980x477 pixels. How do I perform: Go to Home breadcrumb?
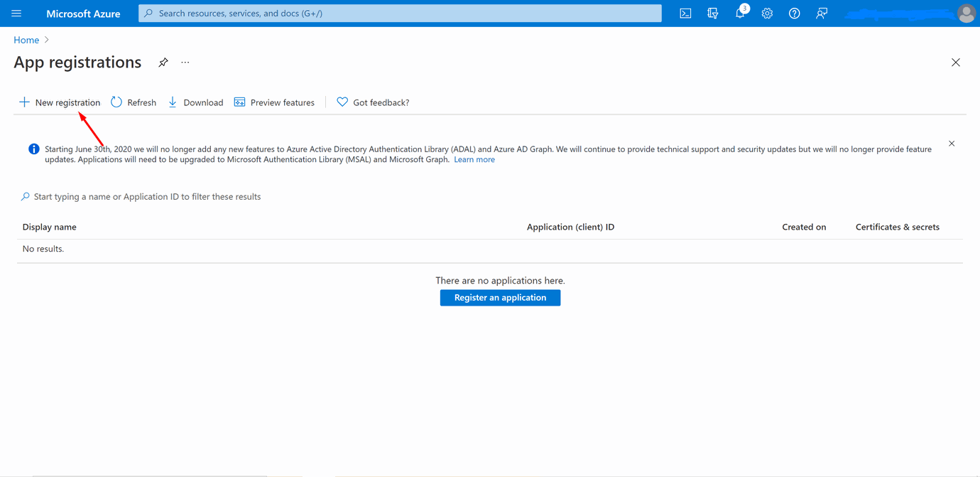coord(26,40)
